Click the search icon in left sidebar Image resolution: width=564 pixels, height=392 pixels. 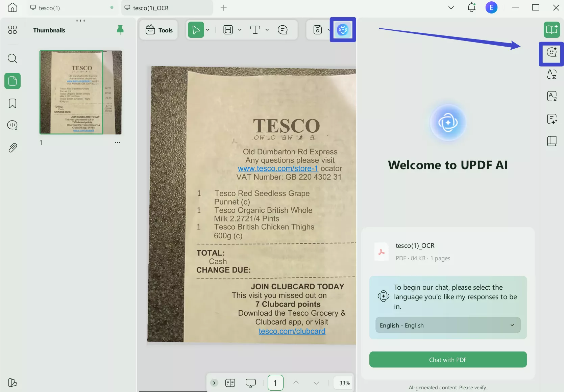pyautogui.click(x=13, y=58)
